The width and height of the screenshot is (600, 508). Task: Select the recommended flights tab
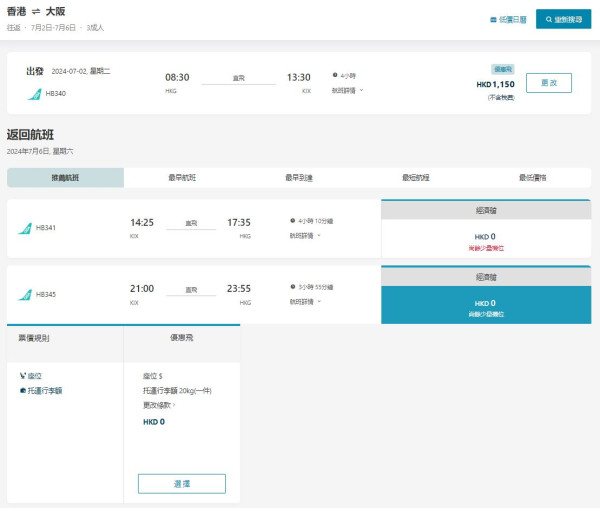(65, 177)
